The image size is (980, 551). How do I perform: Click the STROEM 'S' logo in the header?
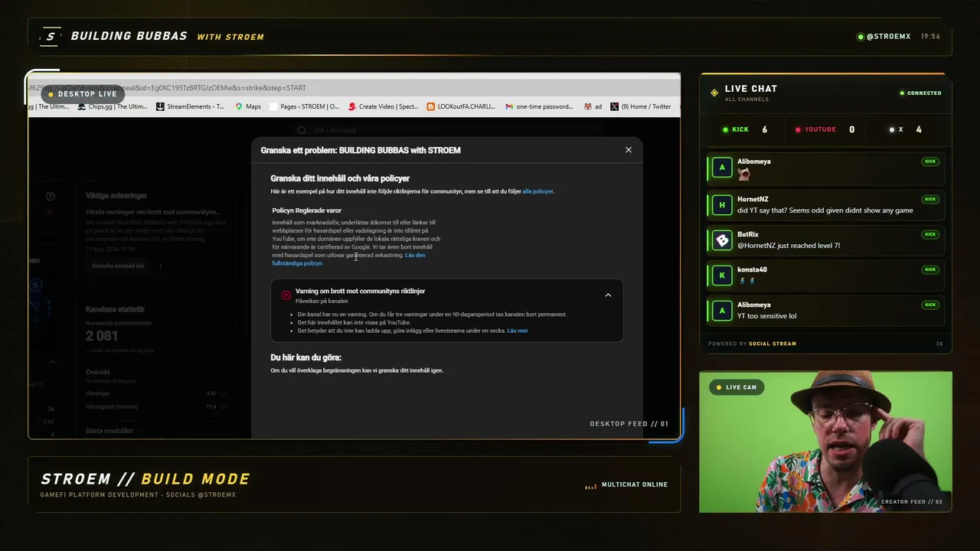(50, 36)
